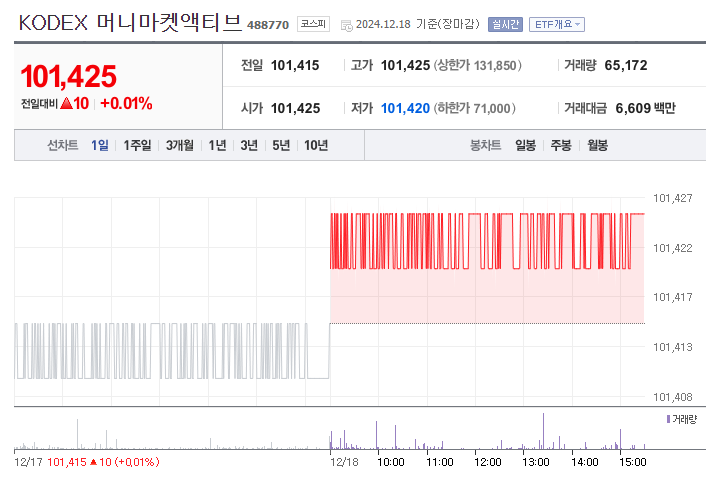Click the 거래량 value 65,172
The image size is (706, 481).
click(626, 65)
